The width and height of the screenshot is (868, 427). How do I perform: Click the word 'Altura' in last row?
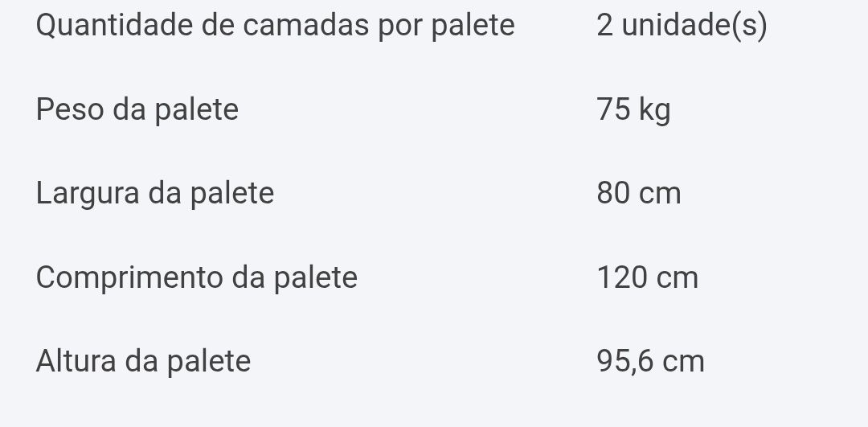point(76,361)
